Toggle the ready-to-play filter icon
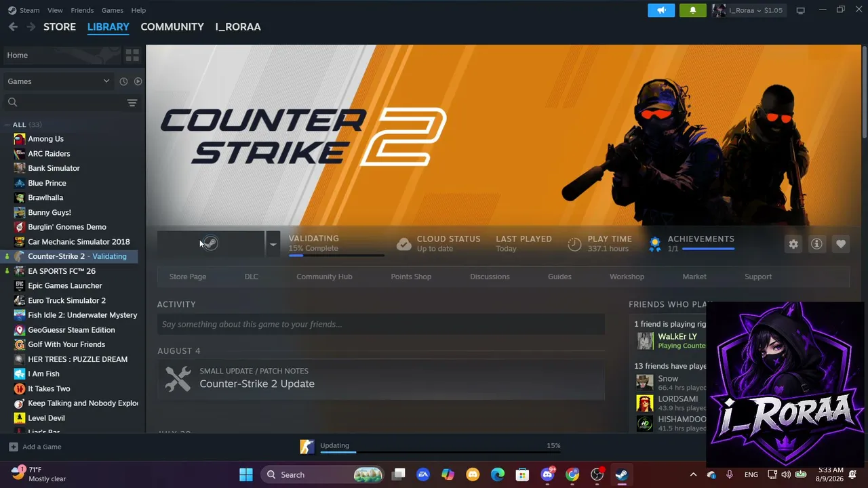 pyautogui.click(x=138, y=81)
